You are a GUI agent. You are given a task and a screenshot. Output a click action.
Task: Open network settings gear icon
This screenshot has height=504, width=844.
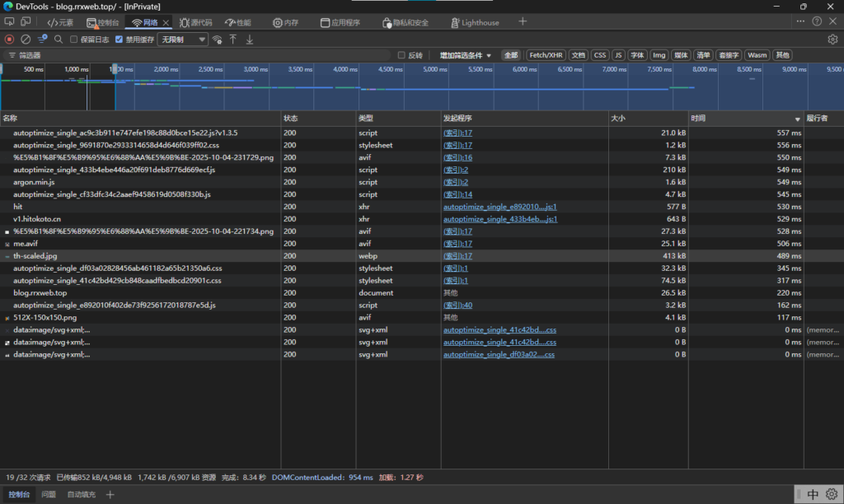point(832,39)
